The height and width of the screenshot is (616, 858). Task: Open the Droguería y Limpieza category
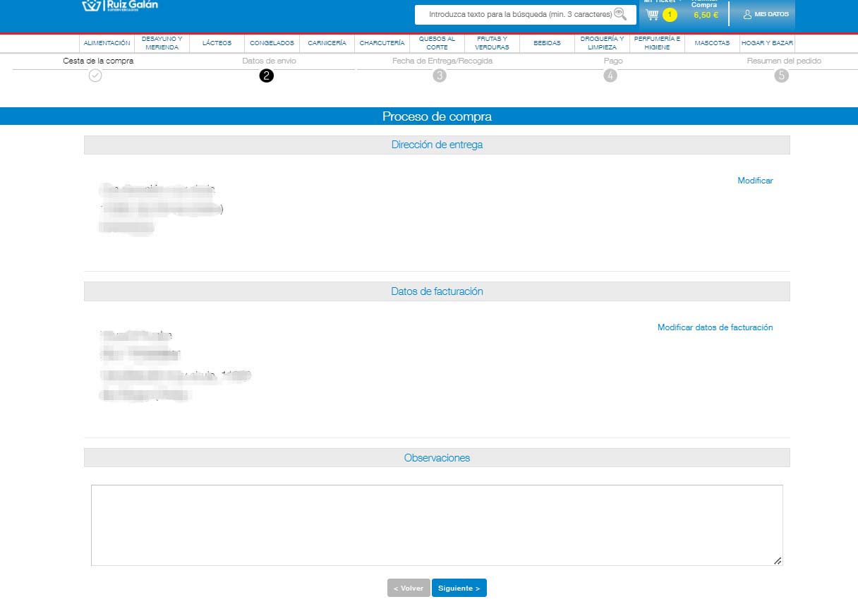602,43
